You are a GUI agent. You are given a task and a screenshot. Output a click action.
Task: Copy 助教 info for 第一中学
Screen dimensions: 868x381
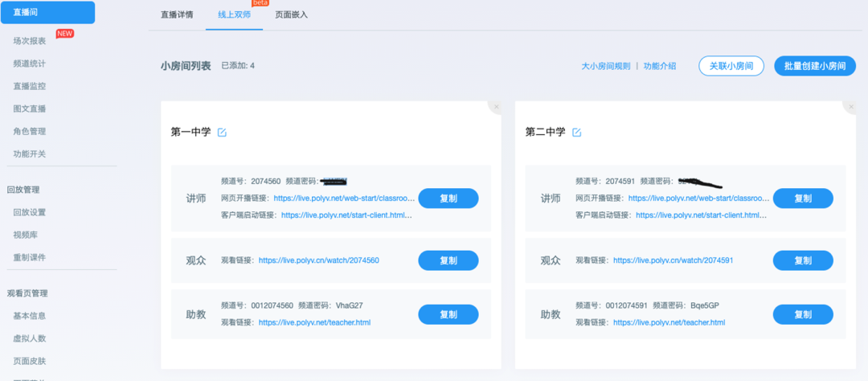(x=448, y=314)
